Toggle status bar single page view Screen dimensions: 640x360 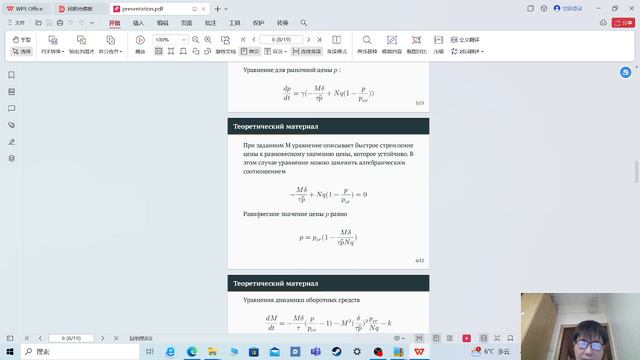click(x=436, y=338)
